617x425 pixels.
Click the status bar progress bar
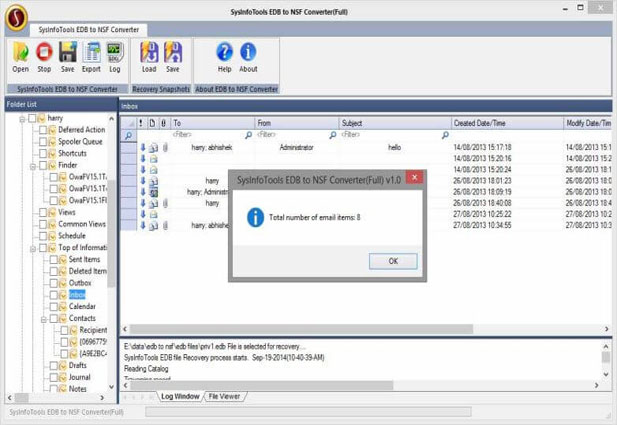pos(308,412)
